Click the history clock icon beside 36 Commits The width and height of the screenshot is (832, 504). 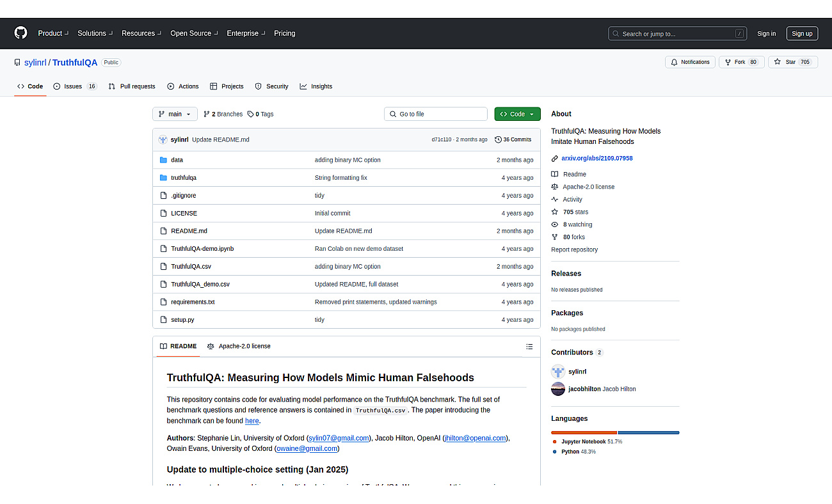pos(498,139)
